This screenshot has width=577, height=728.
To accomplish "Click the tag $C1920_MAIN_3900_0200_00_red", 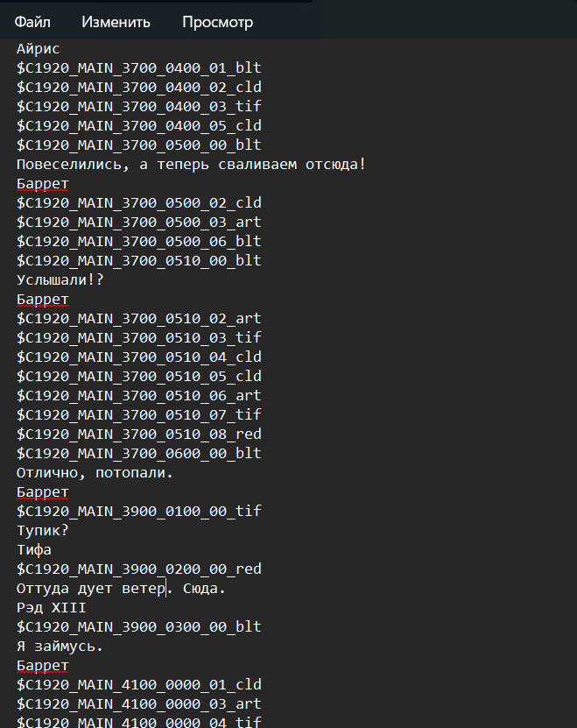I will [x=139, y=569].
